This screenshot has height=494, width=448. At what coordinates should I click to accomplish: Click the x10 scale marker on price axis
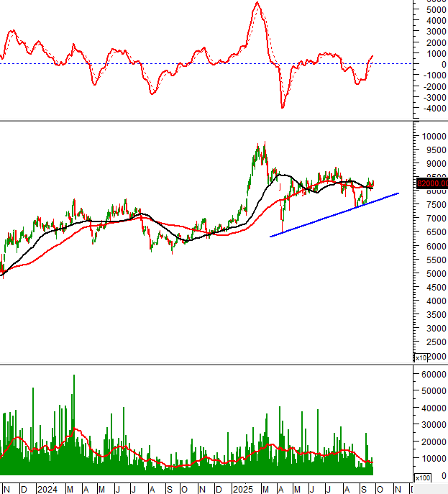point(420,357)
